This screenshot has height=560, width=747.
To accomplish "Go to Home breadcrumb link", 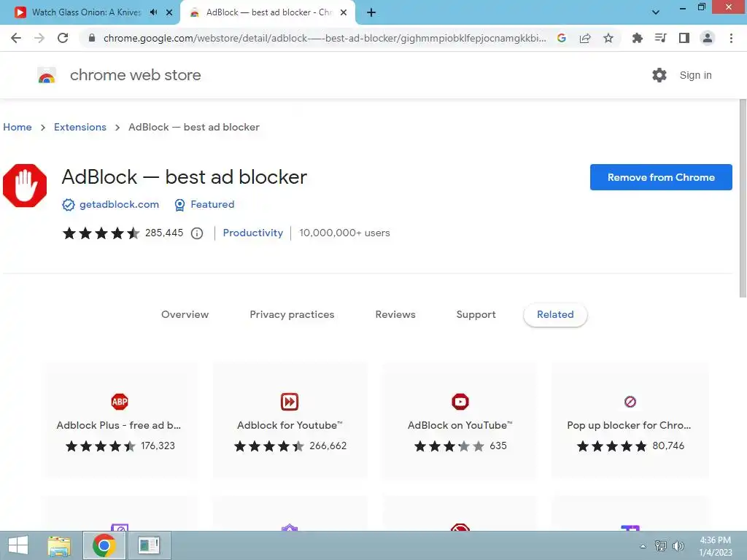I will [x=18, y=127].
